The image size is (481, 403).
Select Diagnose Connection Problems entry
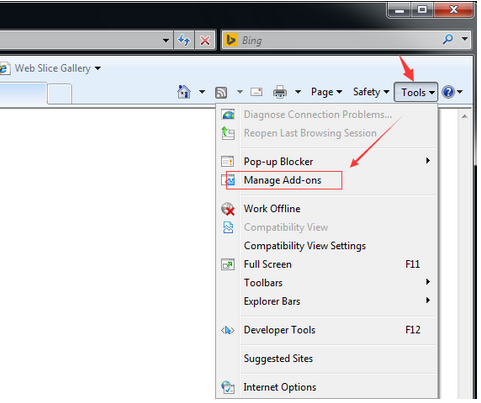(x=327, y=115)
